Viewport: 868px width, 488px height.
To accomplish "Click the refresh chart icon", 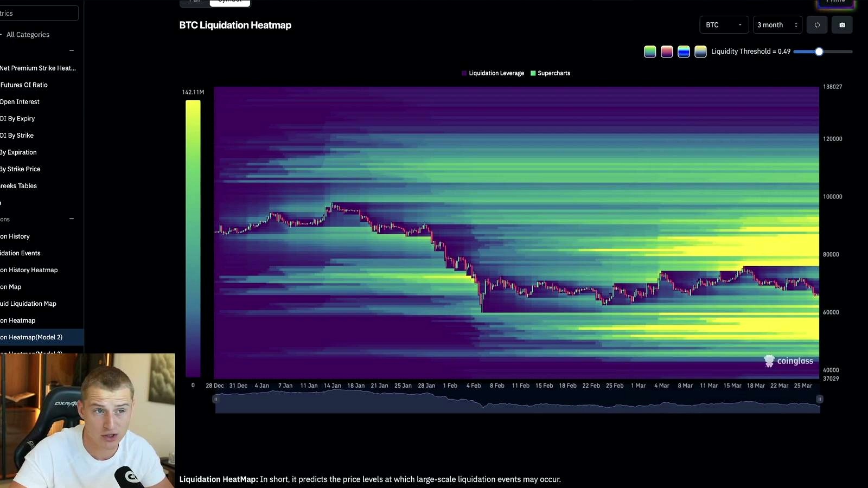I will tap(817, 25).
